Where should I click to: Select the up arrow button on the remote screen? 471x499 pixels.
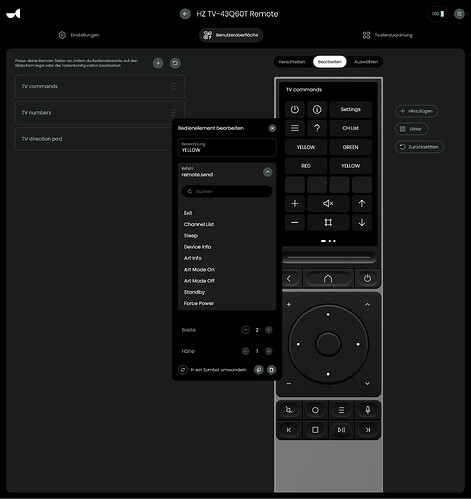coord(362,203)
